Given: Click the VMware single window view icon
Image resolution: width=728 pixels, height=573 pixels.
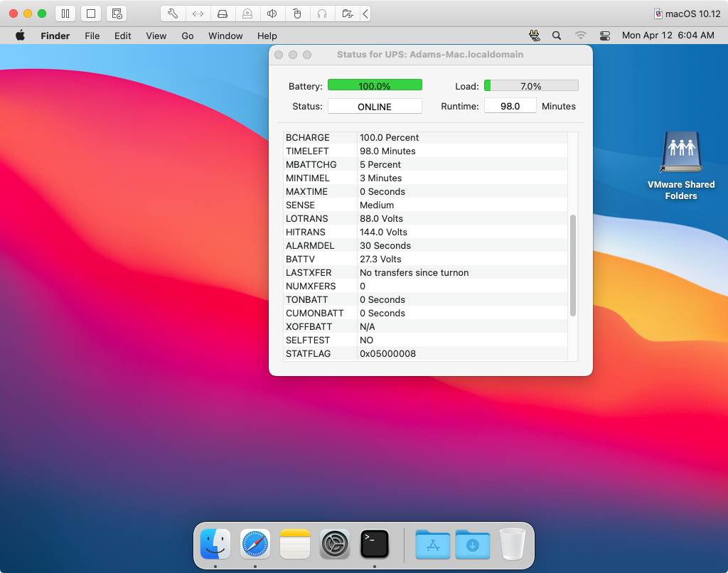Looking at the screenshot, I should point(91,14).
